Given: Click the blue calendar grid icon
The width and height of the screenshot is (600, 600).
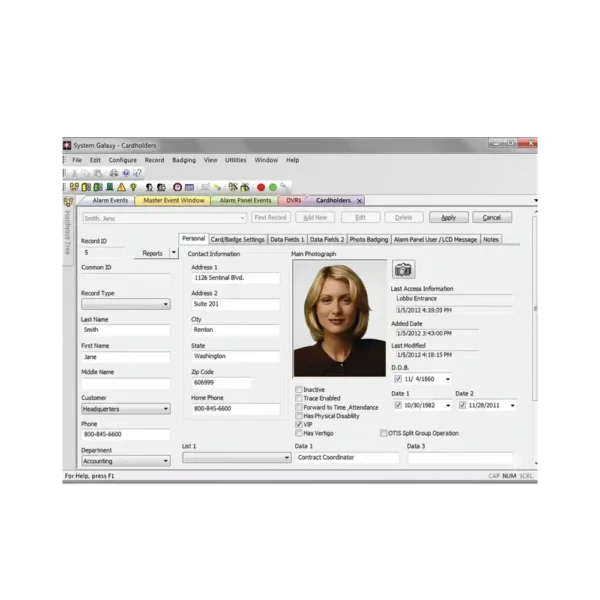Looking at the screenshot, I should click(189, 187).
